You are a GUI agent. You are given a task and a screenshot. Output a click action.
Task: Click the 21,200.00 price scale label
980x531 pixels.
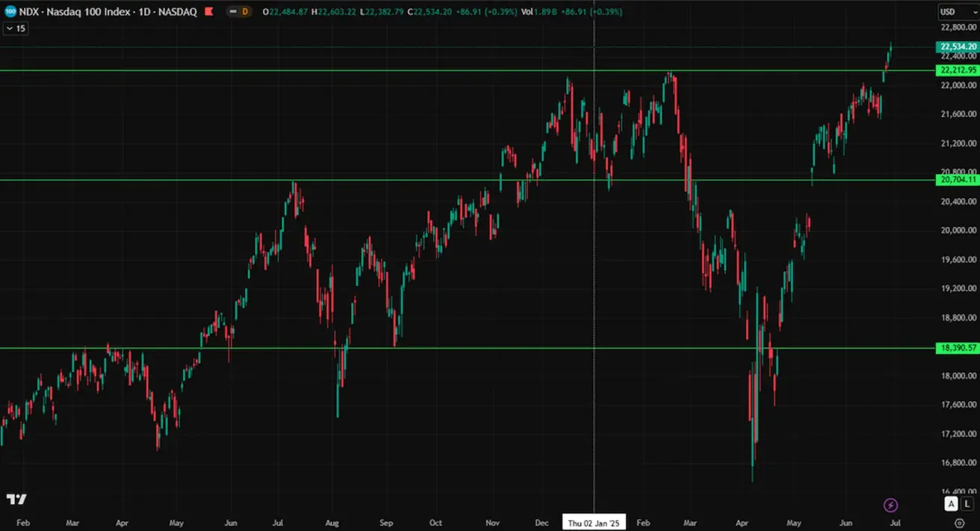958,143
